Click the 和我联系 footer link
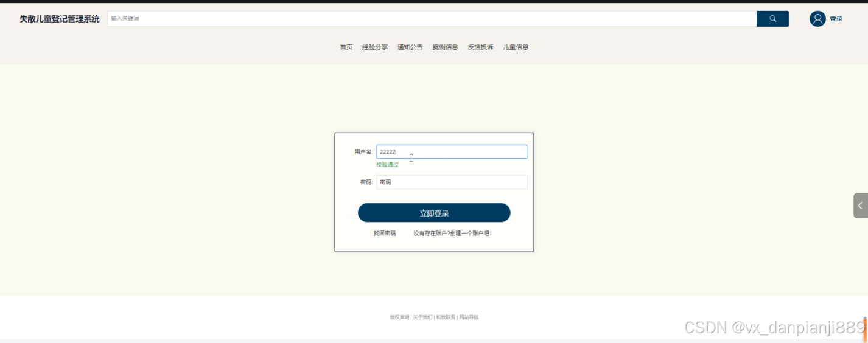This screenshot has height=343, width=868. coord(446,317)
